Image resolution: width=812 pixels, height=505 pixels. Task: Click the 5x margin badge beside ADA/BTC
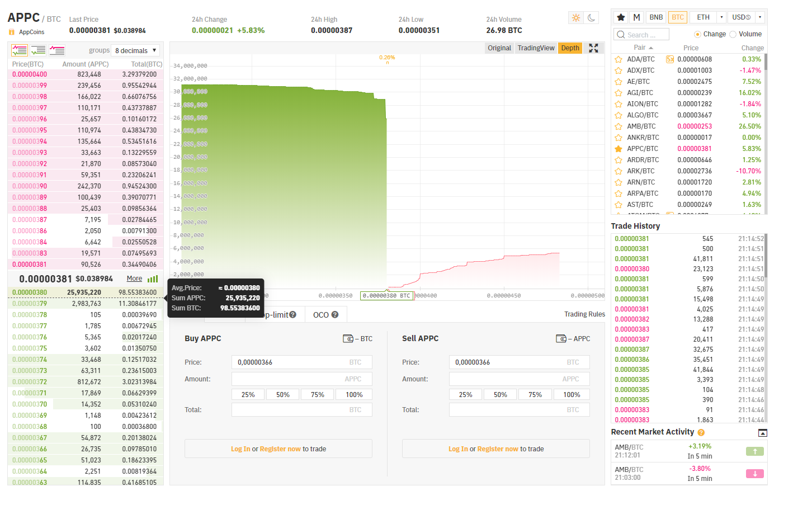point(670,59)
